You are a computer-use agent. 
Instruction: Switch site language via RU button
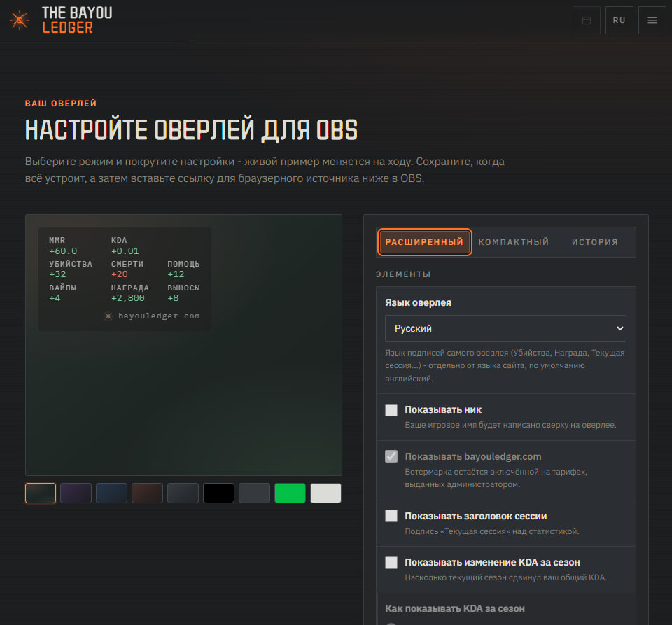click(619, 20)
